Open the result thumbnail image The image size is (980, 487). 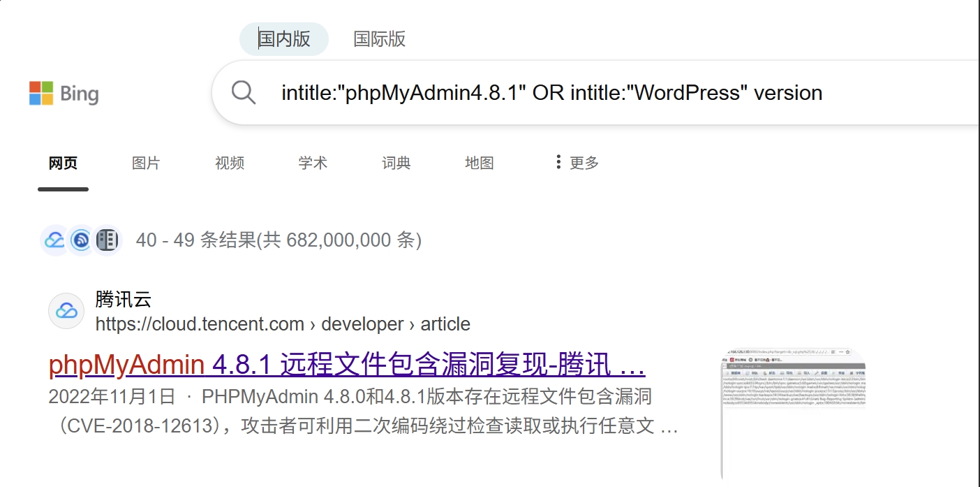[793, 413]
